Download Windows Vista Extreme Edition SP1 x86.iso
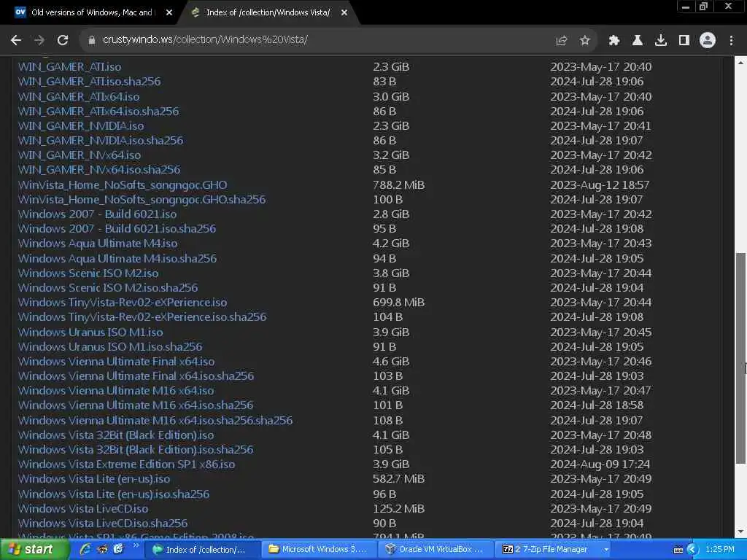The height and width of the screenshot is (560, 747). coord(127,464)
